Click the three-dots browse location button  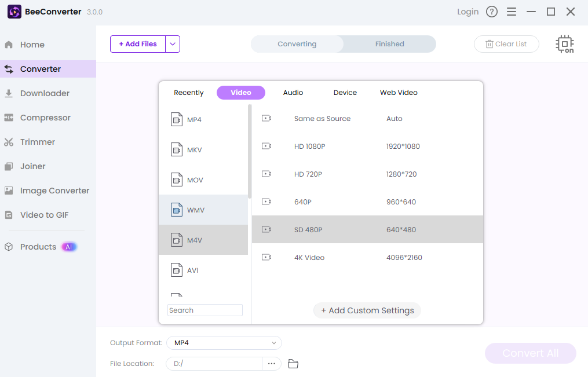(271, 364)
